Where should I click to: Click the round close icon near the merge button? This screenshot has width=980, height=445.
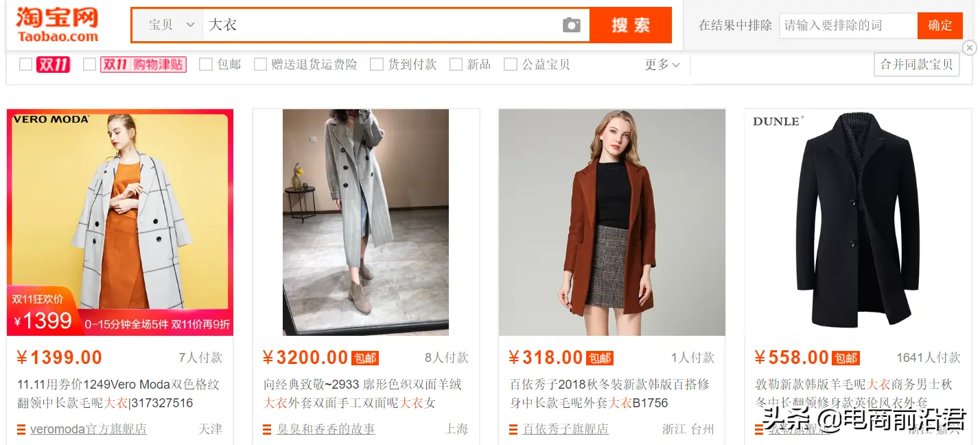[970, 47]
